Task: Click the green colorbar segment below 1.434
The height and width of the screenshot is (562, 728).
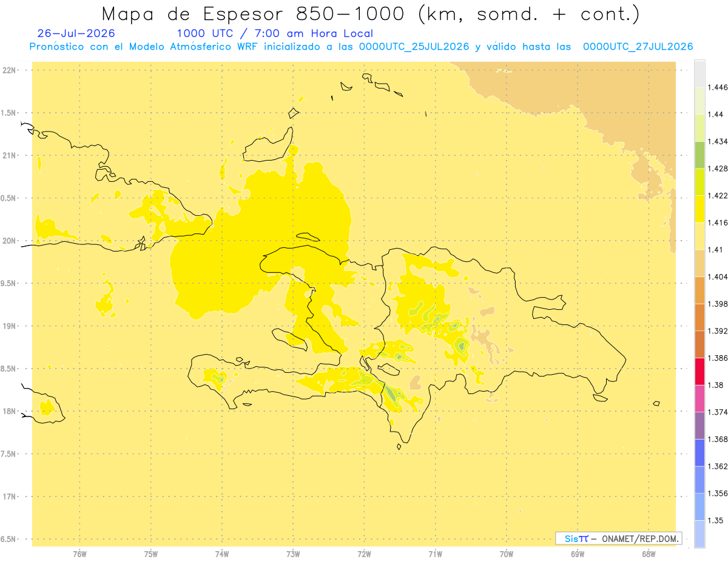Action: click(699, 155)
